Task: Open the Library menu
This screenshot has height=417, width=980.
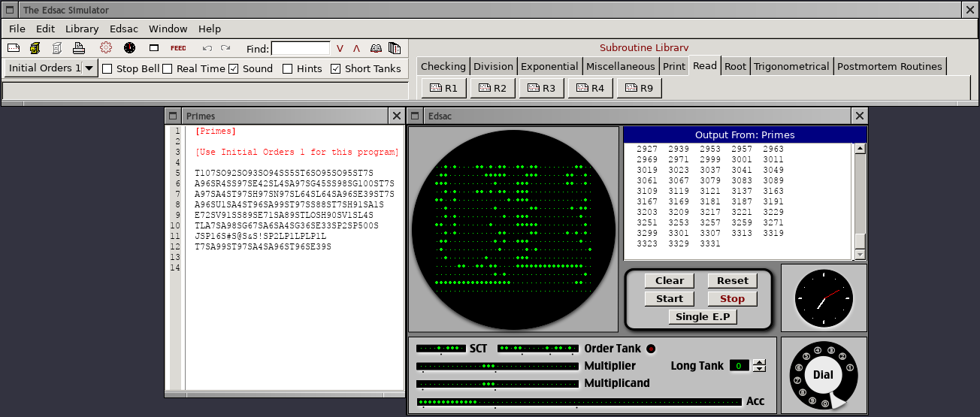Action: pos(82,29)
